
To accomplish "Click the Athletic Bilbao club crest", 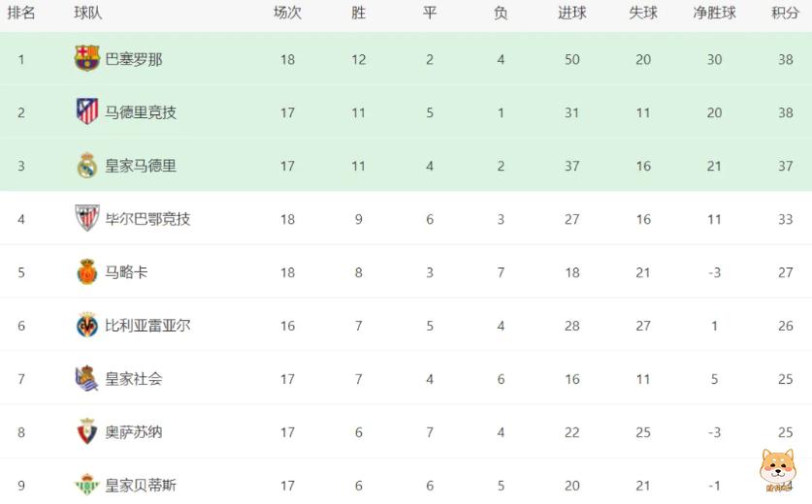I will pyautogui.click(x=87, y=219).
